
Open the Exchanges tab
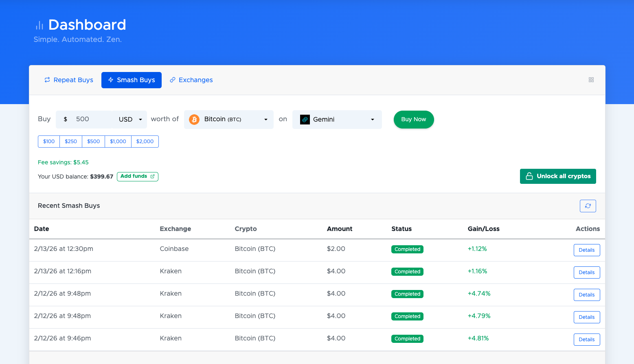(191, 80)
